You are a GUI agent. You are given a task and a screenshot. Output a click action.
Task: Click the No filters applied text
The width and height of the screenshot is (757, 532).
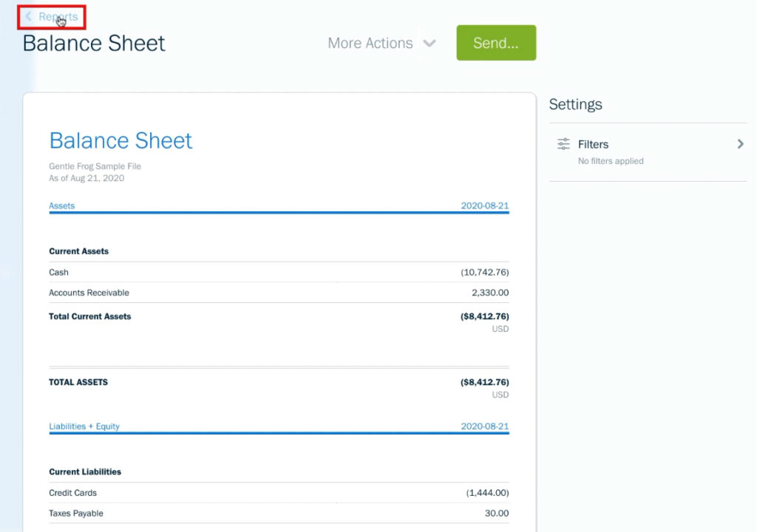click(x=612, y=160)
